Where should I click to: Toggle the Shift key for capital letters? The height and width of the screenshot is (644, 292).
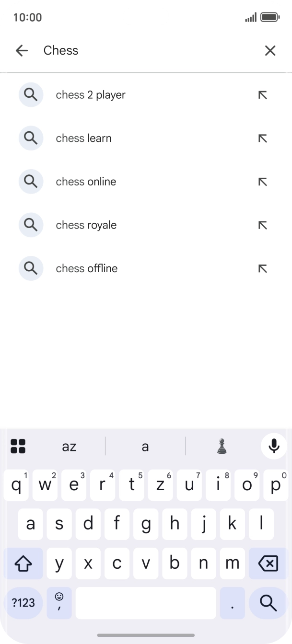[24, 563]
